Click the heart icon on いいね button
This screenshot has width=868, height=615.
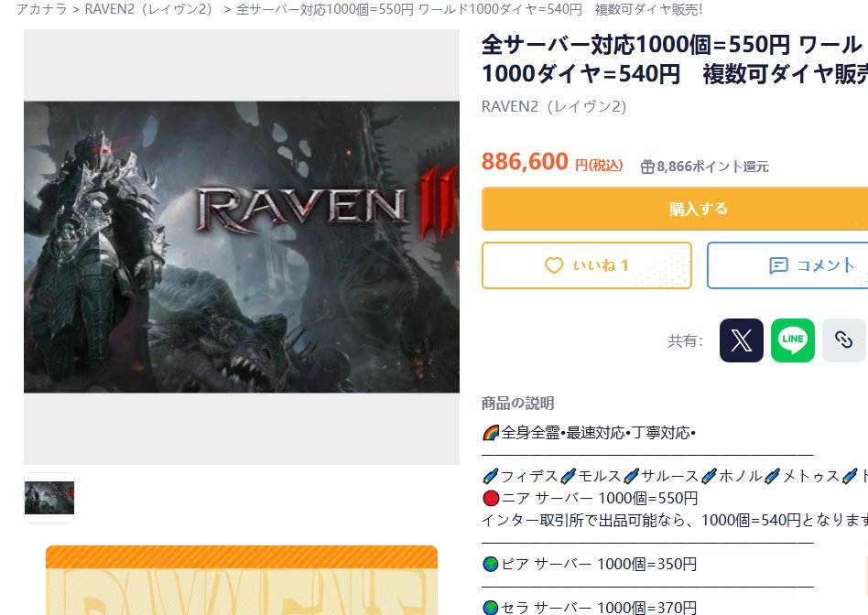tap(554, 265)
